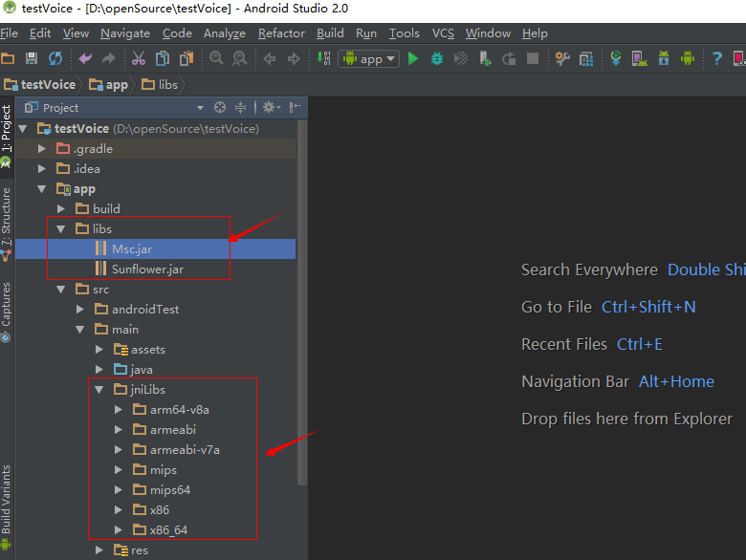The width and height of the screenshot is (746, 560).
Task: Open the File menu
Action: tap(9, 33)
